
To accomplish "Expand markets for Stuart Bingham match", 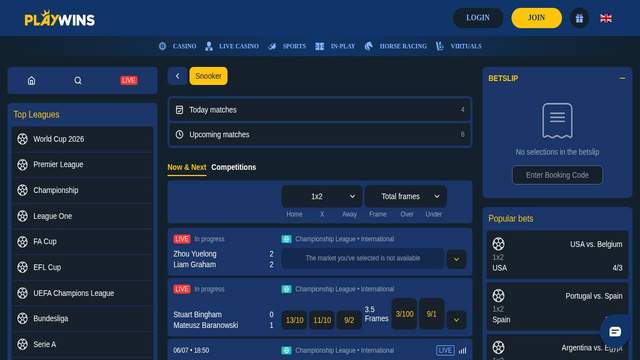I will 456,320.
